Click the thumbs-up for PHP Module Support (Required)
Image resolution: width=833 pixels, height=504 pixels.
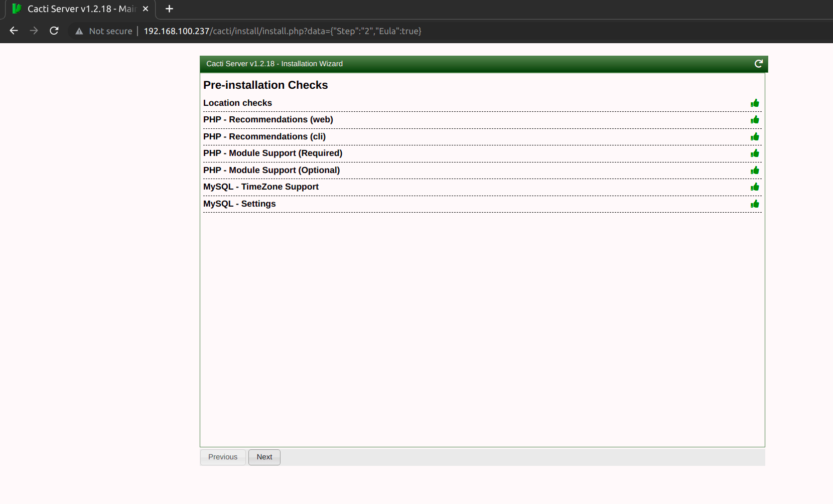point(755,153)
